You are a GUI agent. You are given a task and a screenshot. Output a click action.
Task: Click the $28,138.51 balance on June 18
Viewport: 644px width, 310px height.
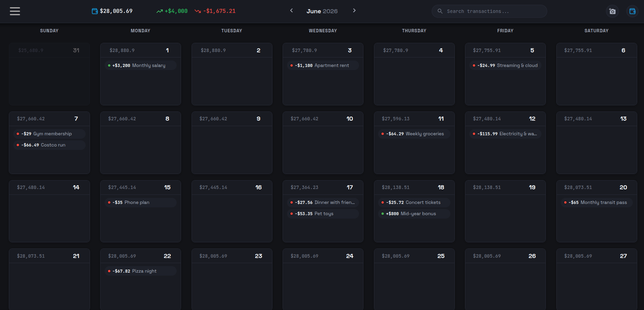pyautogui.click(x=396, y=187)
